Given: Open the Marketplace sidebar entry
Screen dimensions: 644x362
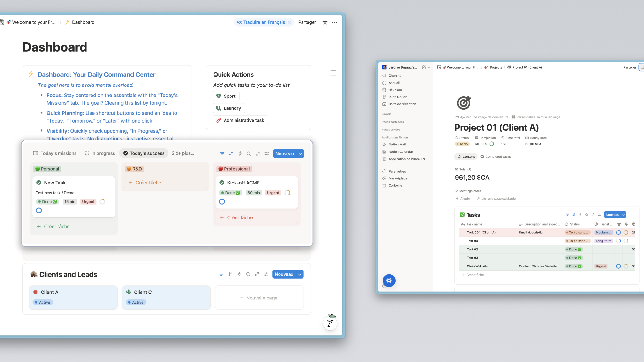Looking at the screenshot, I should [398, 178].
